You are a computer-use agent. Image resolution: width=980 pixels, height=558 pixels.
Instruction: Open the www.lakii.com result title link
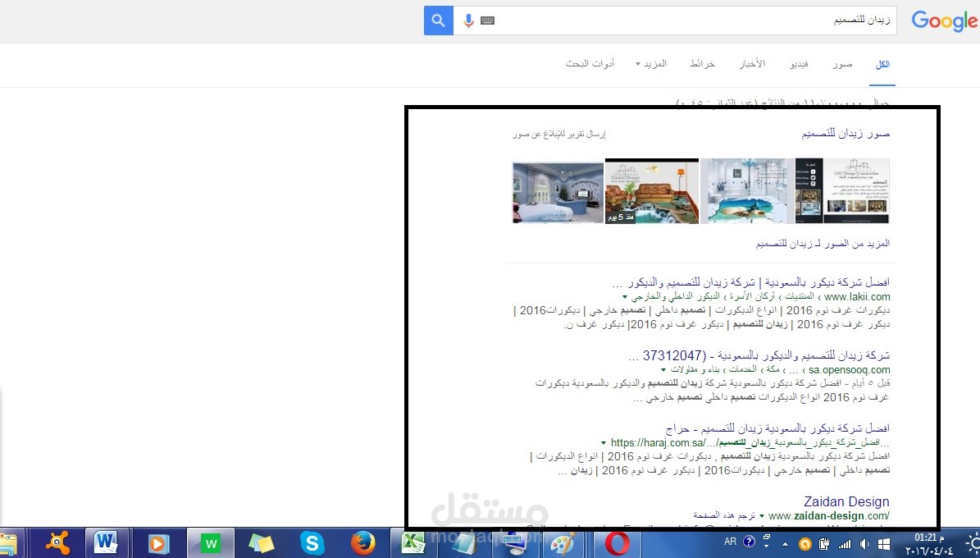(750, 282)
